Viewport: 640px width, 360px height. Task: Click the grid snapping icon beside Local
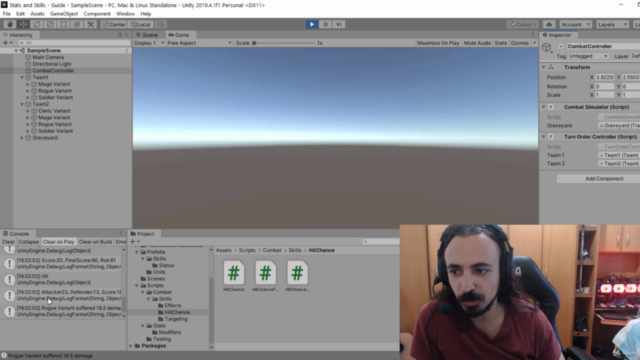pyautogui.click(x=161, y=24)
